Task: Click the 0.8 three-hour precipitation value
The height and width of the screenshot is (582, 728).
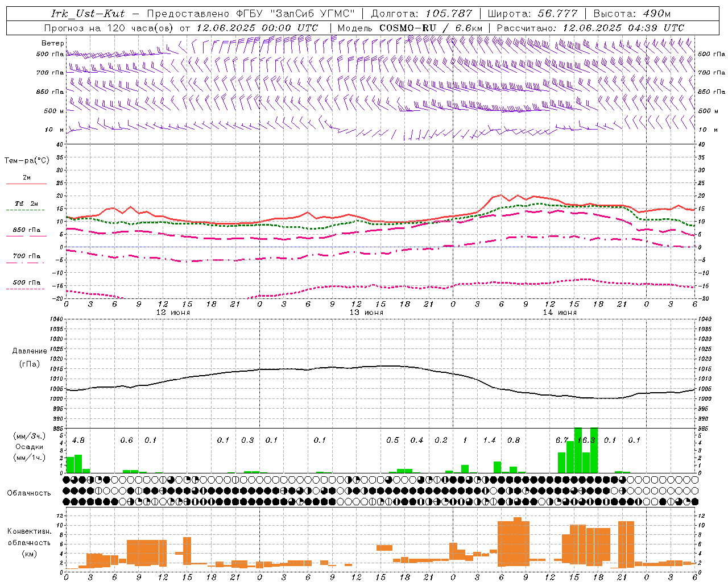Action: pyautogui.click(x=514, y=440)
